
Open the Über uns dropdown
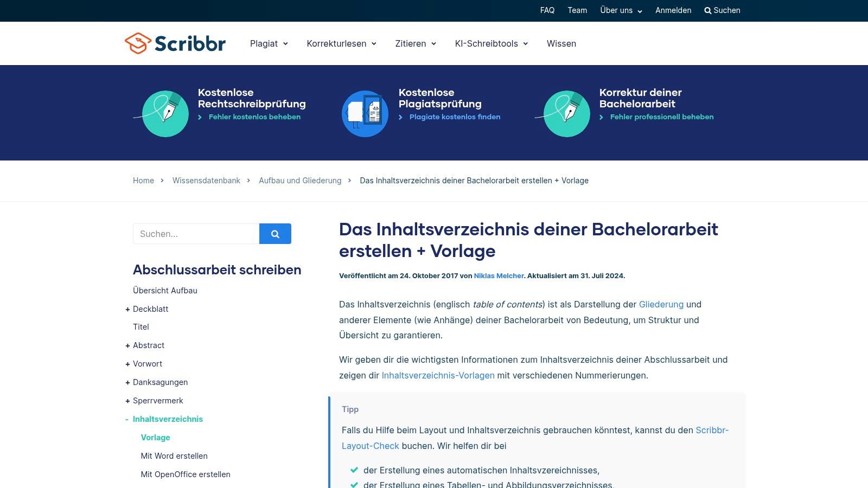point(620,10)
